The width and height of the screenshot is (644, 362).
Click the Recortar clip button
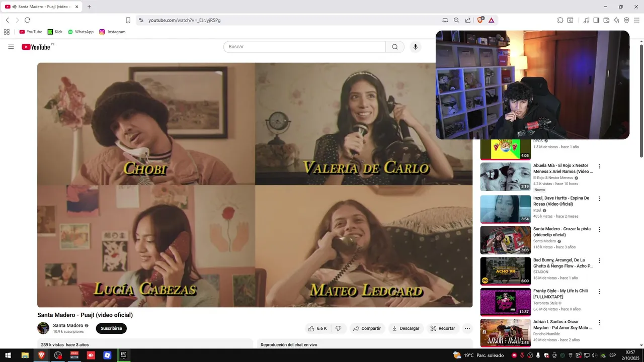point(443,328)
